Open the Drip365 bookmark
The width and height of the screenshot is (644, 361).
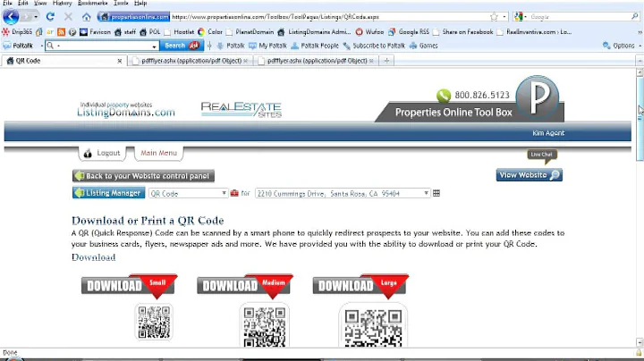17,32
